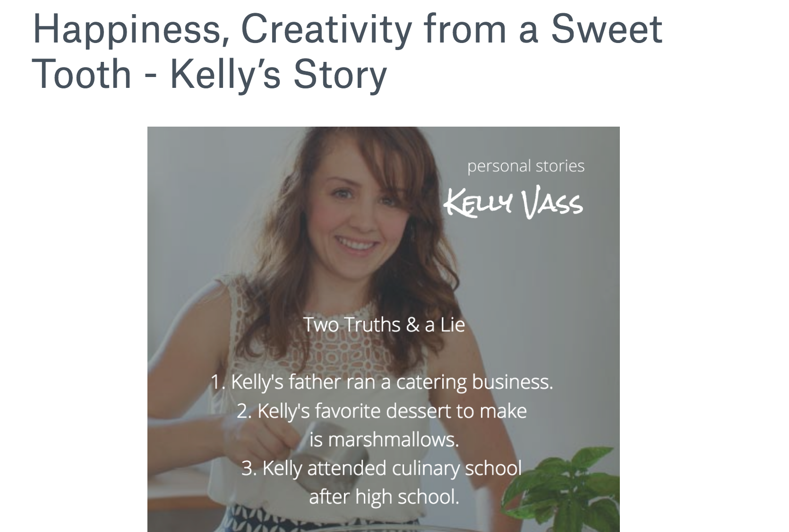Click the article title heading about Kelly's Story
The height and width of the screenshot is (532, 789).
click(x=347, y=51)
